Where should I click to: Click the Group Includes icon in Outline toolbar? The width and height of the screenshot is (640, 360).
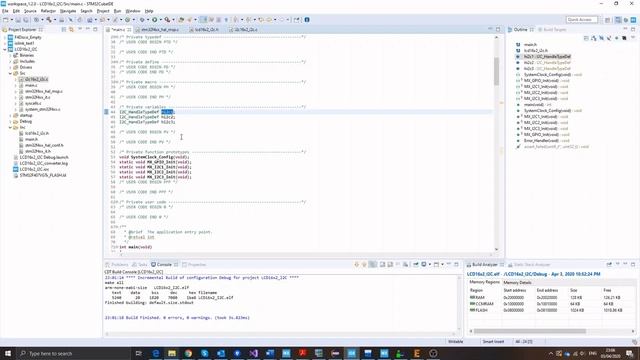(x=624, y=38)
